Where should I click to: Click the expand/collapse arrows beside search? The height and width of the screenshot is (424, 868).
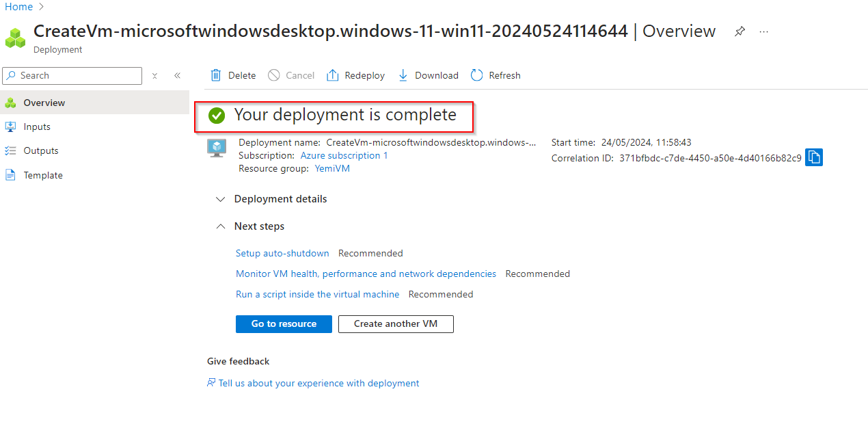[x=155, y=76]
